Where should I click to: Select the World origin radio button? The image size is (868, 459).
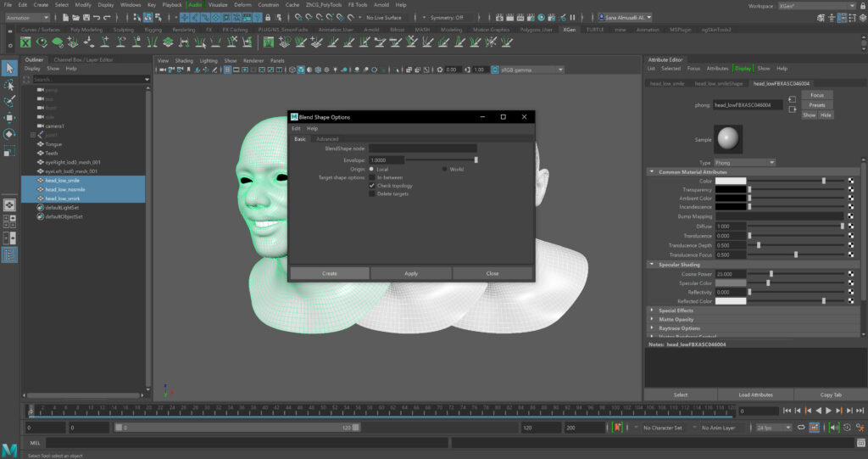click(445, 169)
